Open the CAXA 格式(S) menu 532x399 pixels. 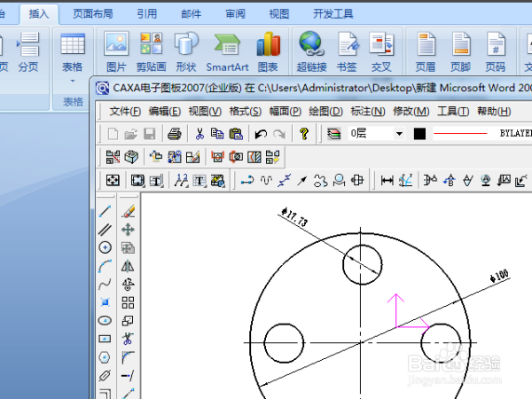[x=245, y=112]
